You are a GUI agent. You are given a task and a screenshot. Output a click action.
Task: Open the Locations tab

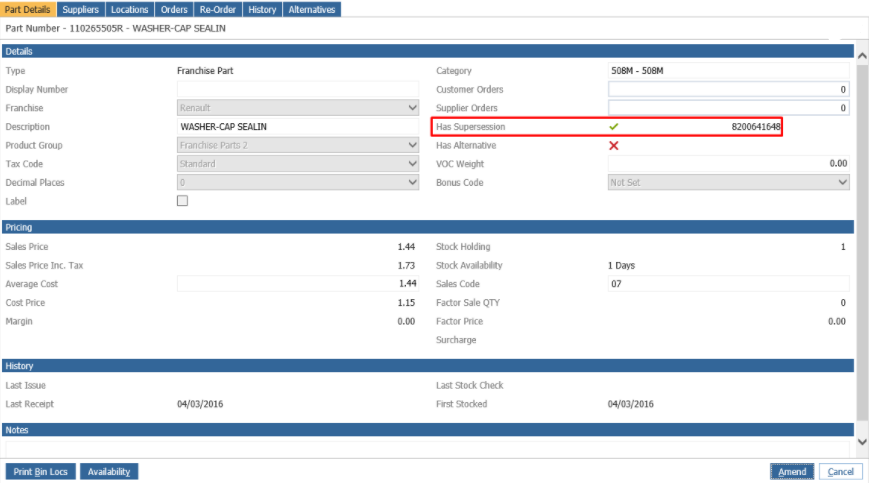(130, 9)
